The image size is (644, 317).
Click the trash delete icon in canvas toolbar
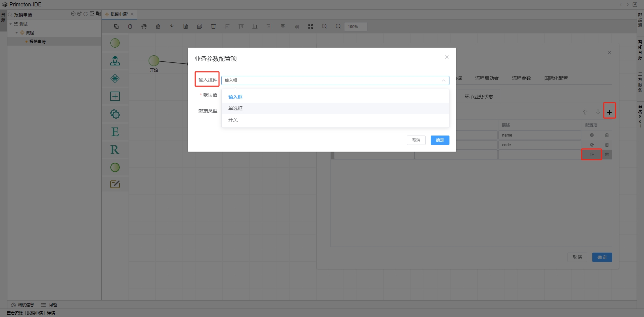[213, 27]
